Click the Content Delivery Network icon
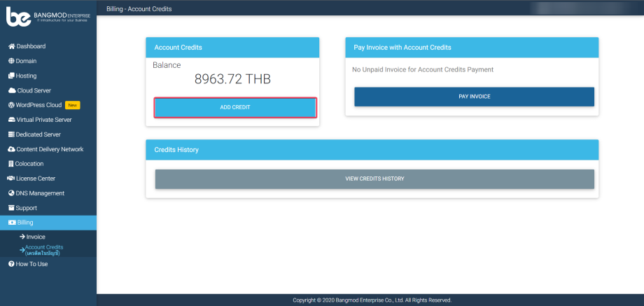 [12, 150]
